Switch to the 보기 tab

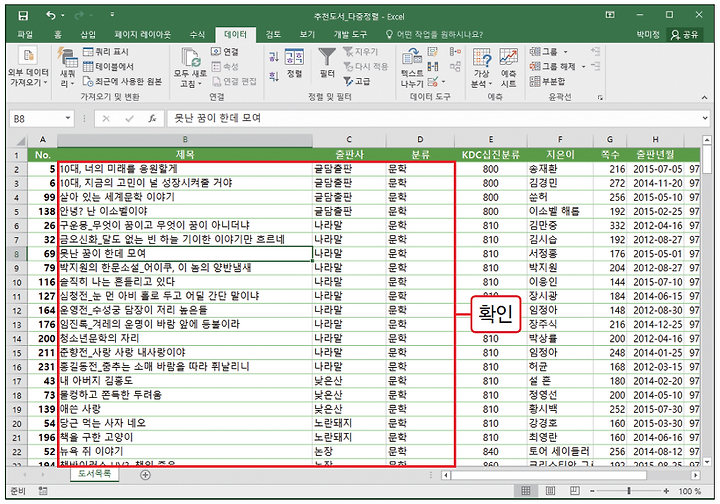(x=307, y=34)
